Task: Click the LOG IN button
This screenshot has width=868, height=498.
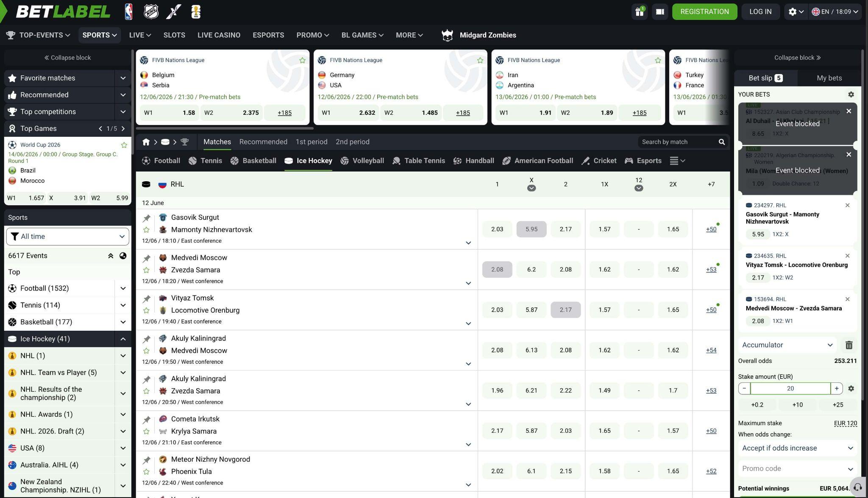Action: coord(760,12)
